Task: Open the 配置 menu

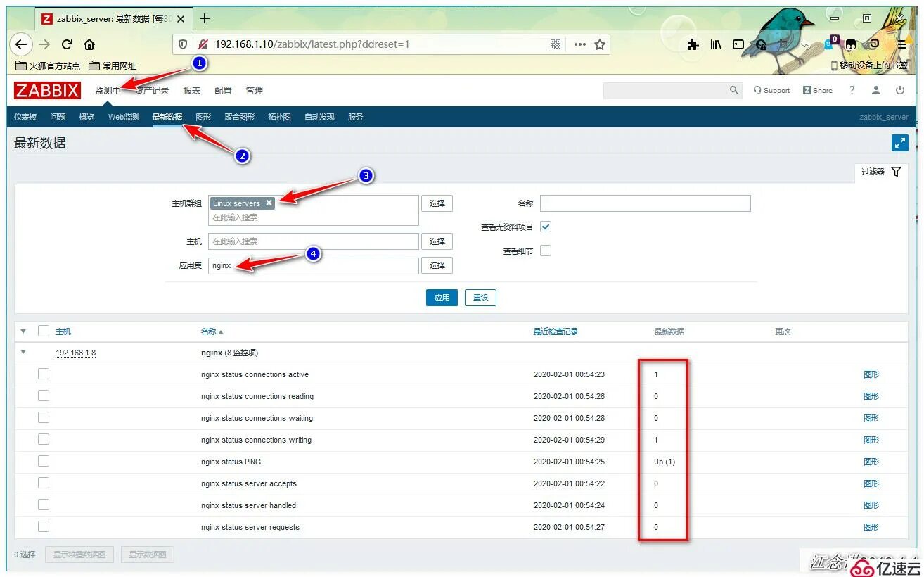Action: [x=223, y=90]
